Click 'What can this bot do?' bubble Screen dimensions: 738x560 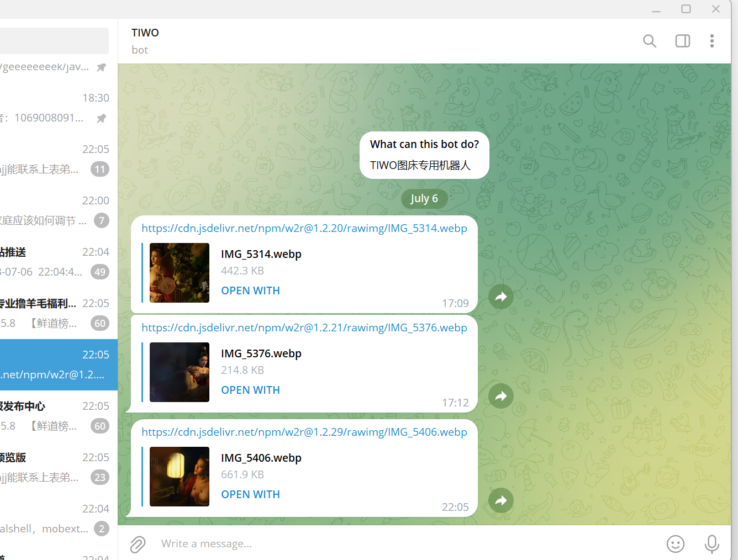pos(424,155)
